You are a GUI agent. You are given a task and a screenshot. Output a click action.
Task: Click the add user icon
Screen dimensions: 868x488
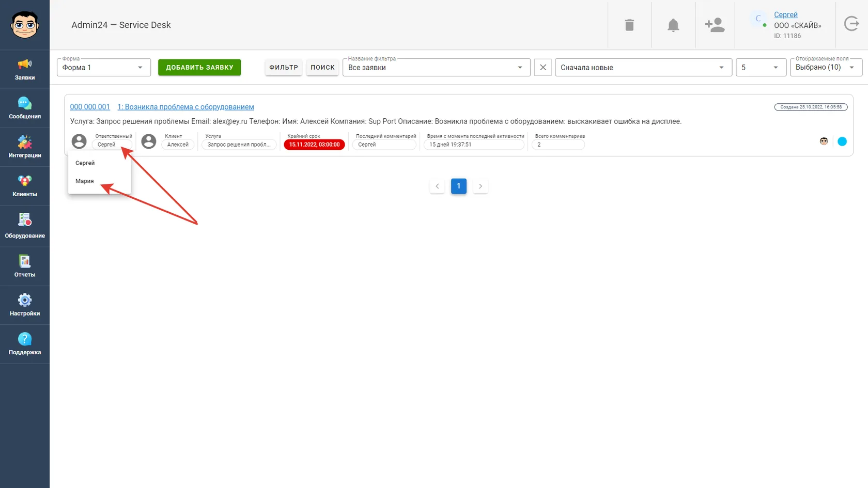click(x=715, y=25)
